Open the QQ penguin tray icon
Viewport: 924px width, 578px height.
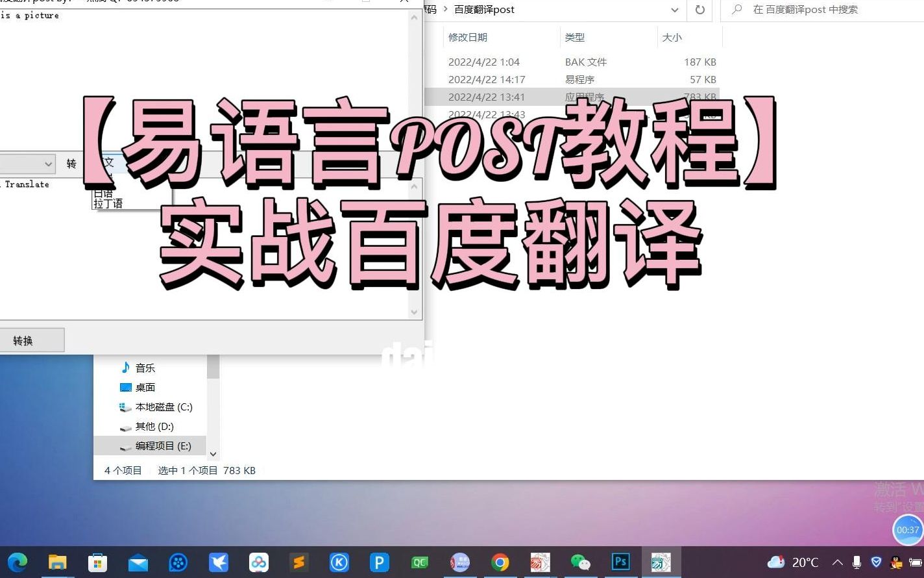[896, 562]
